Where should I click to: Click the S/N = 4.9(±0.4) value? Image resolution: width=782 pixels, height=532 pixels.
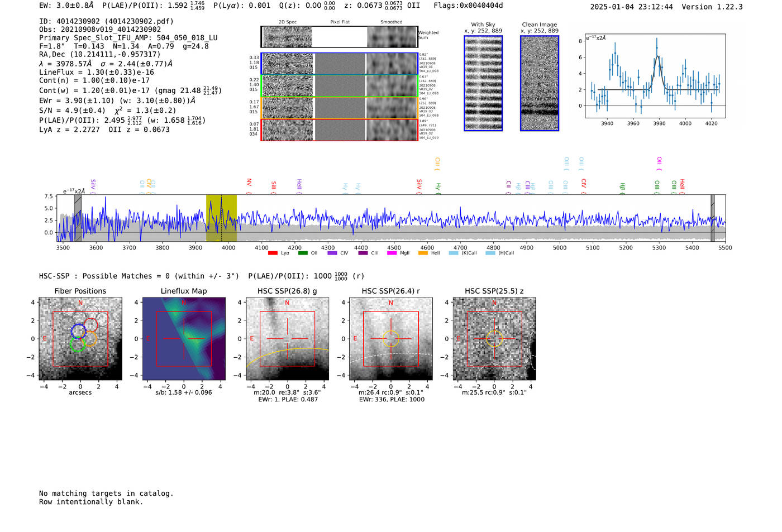pyautogui.click(x=72, y=111)
